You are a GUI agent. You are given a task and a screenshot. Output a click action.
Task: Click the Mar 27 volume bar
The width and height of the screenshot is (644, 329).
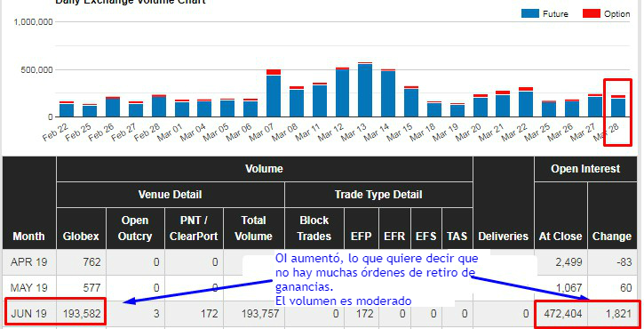pos(595,106)
